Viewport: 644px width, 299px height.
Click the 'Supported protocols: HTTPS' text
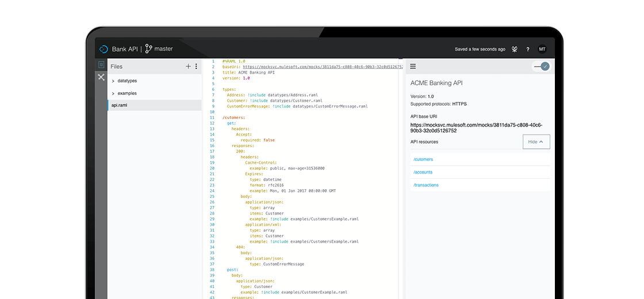(x=438, y=104)
